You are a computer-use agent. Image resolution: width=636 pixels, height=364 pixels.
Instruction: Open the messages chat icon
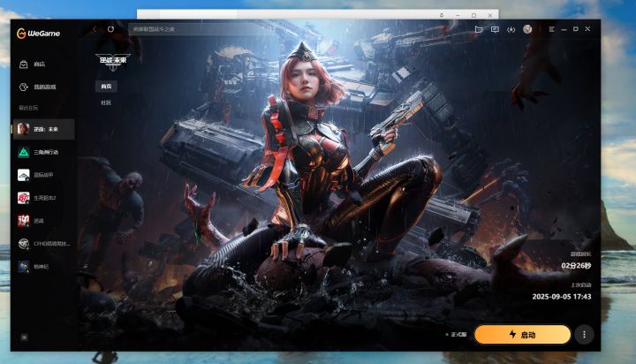pyautogui.click(x=495, y=29)
